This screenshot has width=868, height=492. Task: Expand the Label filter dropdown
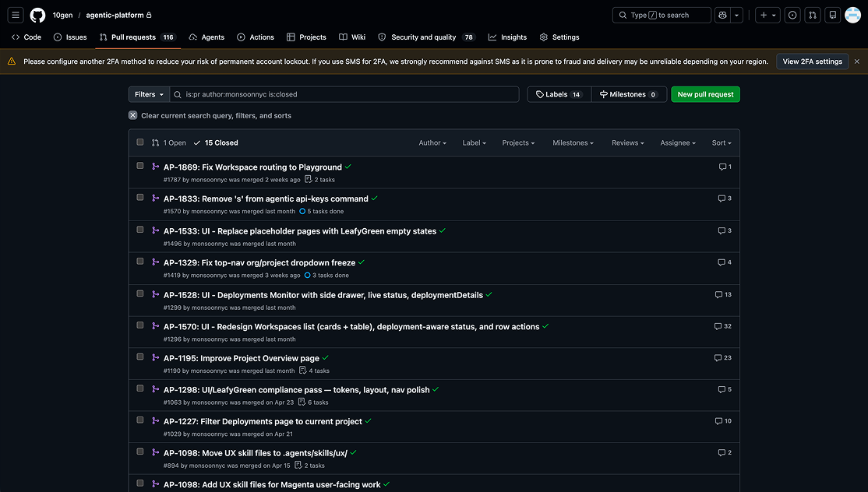[474, 142]
